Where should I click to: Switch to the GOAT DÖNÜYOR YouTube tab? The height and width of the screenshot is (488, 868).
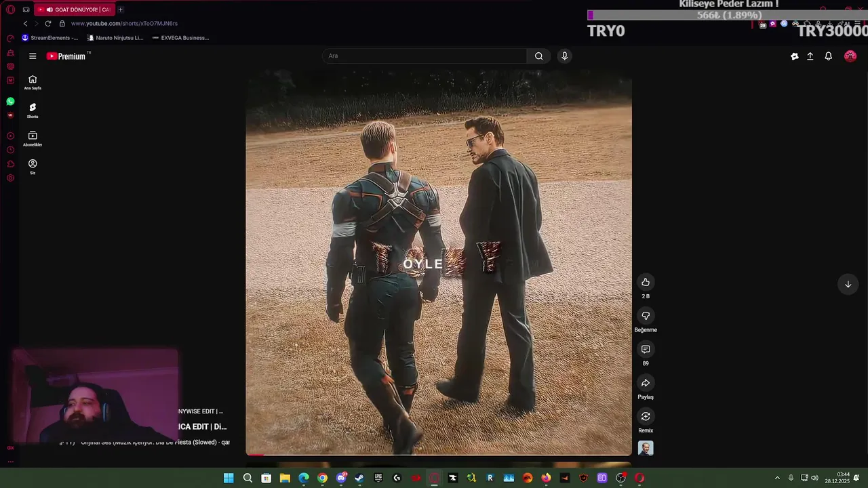coord(73,9)
